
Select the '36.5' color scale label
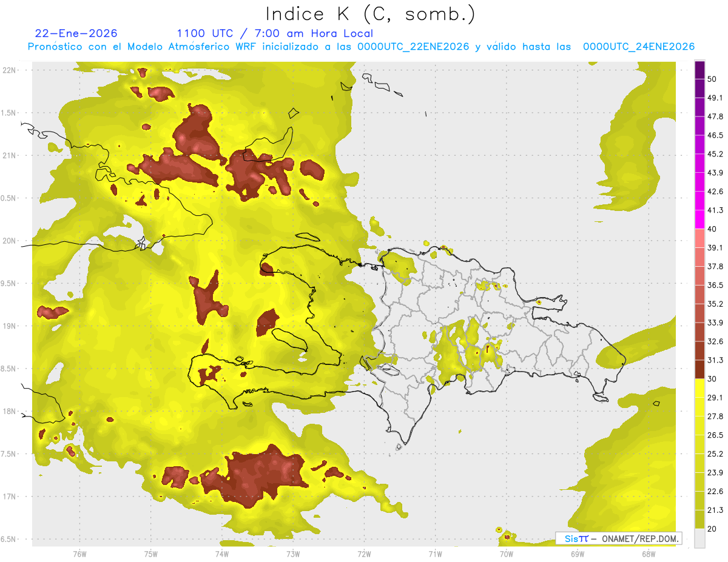[x=715, y=286]
